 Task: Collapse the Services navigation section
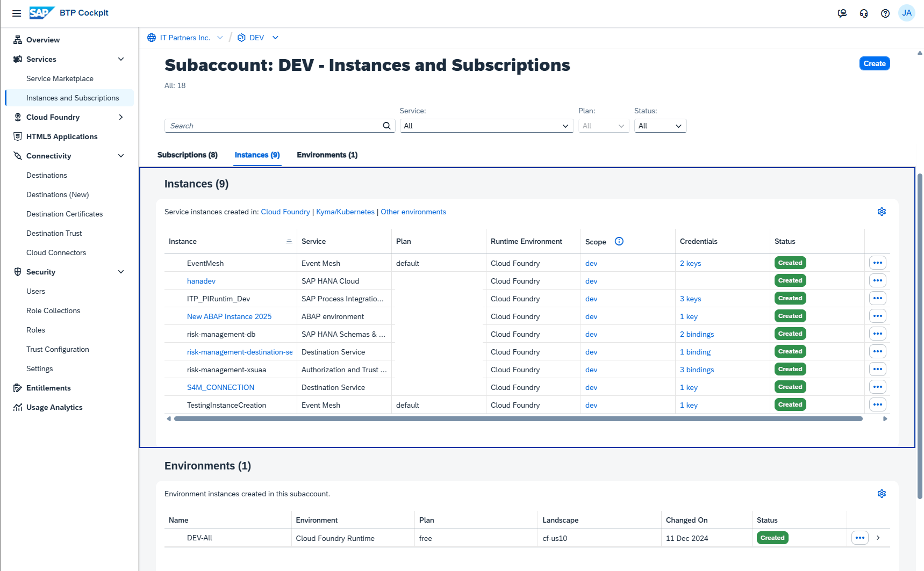tap(121, 59)
